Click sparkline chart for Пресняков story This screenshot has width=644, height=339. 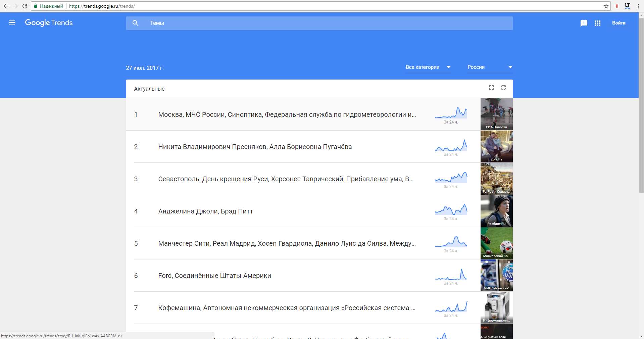pos(451,145)
